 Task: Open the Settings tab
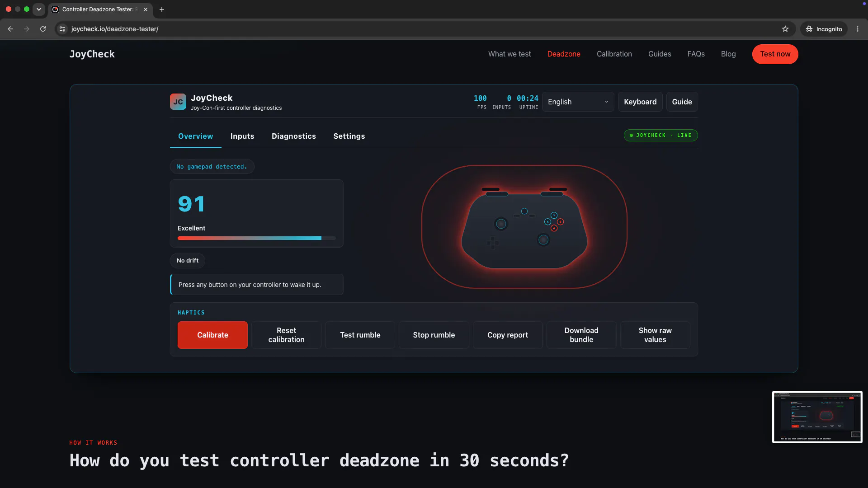pos(349,136)
